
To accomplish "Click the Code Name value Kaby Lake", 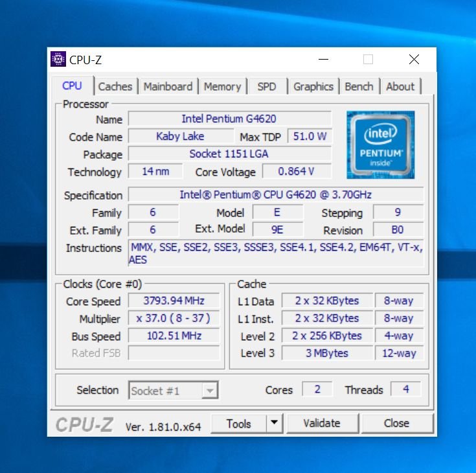I will pyautogui.click(x=181, y=136).
